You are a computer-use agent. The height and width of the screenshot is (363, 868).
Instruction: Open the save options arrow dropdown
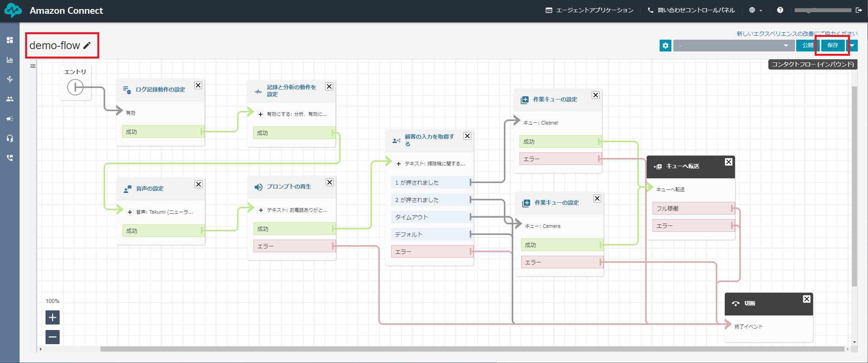pos(852,46)
